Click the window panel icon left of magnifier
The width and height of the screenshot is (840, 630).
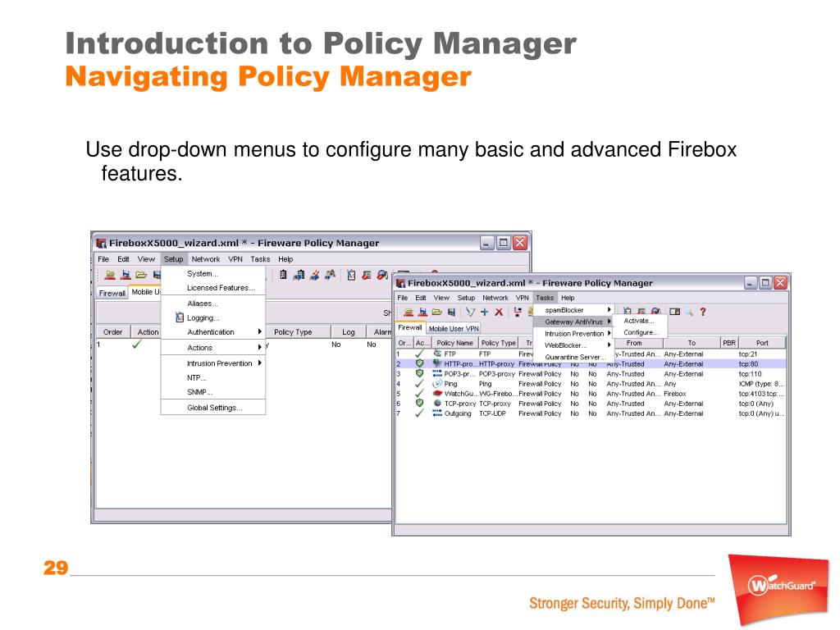tap(674, 311)
